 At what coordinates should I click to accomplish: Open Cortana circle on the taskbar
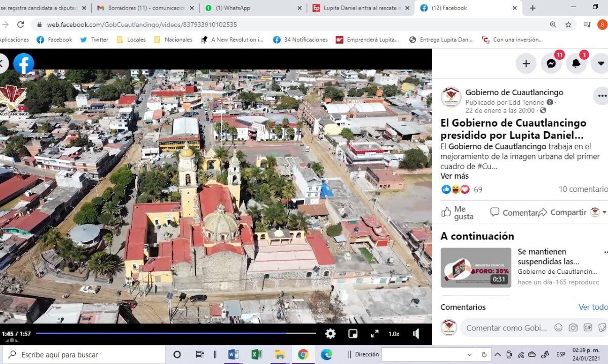tap(177, 354)
